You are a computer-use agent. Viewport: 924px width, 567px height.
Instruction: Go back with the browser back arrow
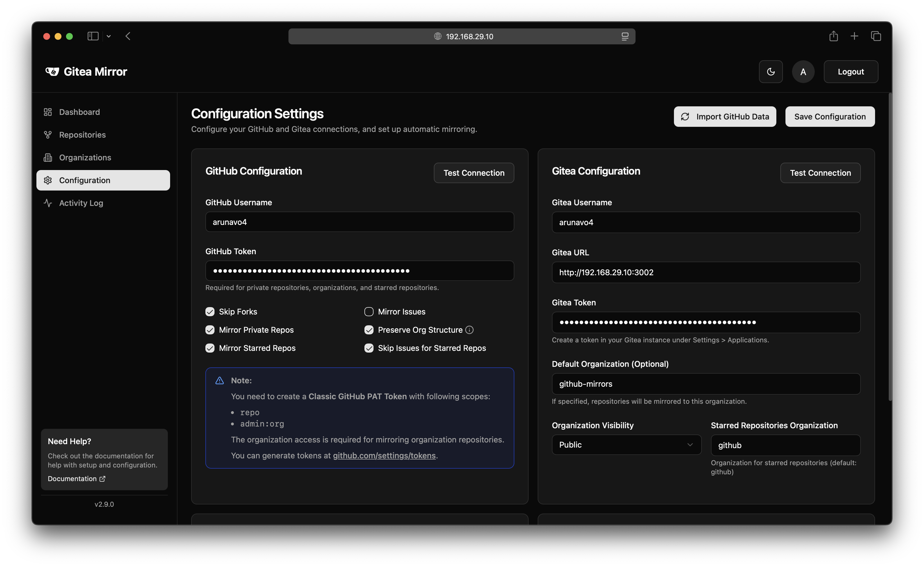point(128,36)
